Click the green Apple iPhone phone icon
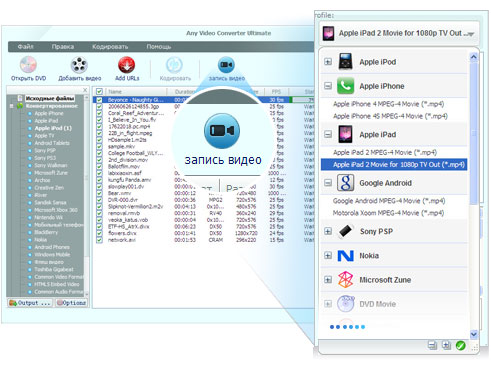491x379 pixels. click(345, 86)
